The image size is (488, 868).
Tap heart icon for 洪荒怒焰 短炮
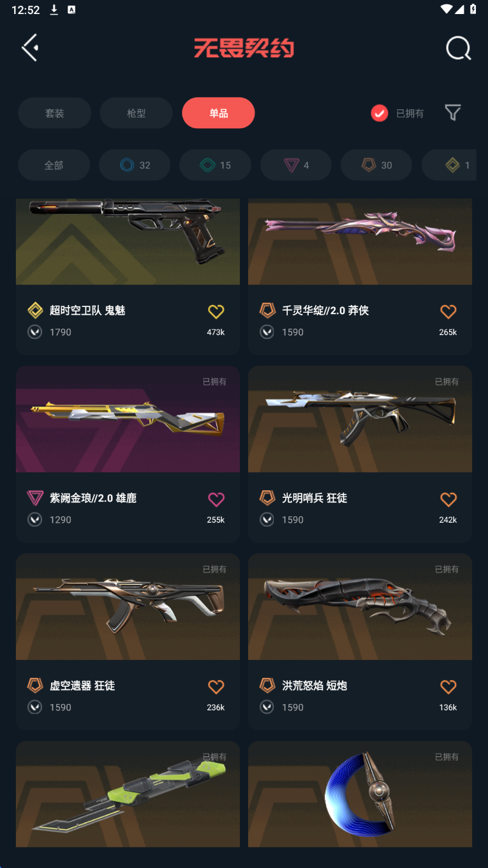(x=448, y=687)
